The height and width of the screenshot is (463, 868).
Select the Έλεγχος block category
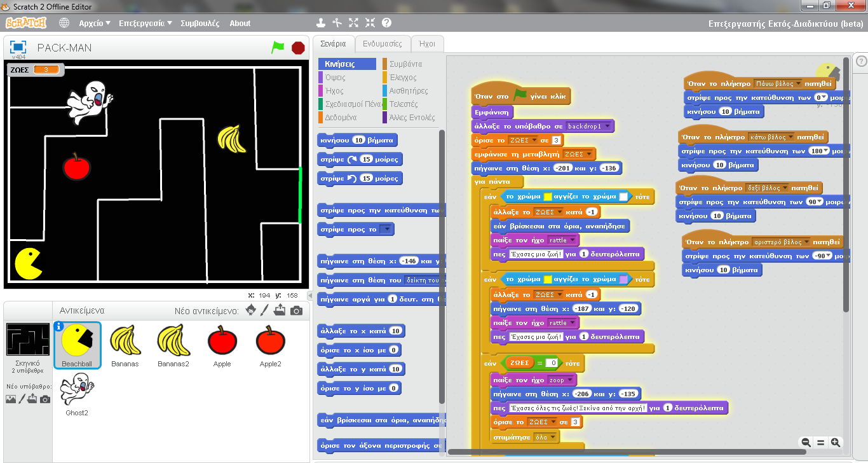[410, 78]
